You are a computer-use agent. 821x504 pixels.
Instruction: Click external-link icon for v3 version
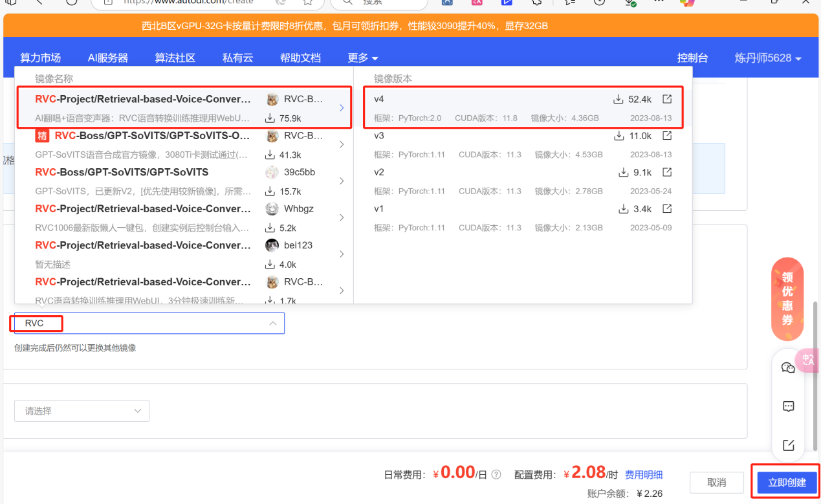pyautogui.click(x=667, y=136)
